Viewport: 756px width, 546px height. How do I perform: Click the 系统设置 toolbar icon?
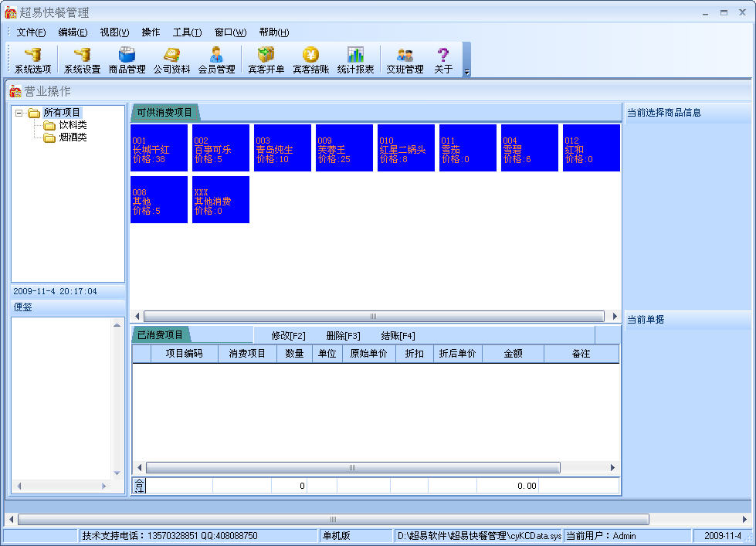[x=82, y=59]
